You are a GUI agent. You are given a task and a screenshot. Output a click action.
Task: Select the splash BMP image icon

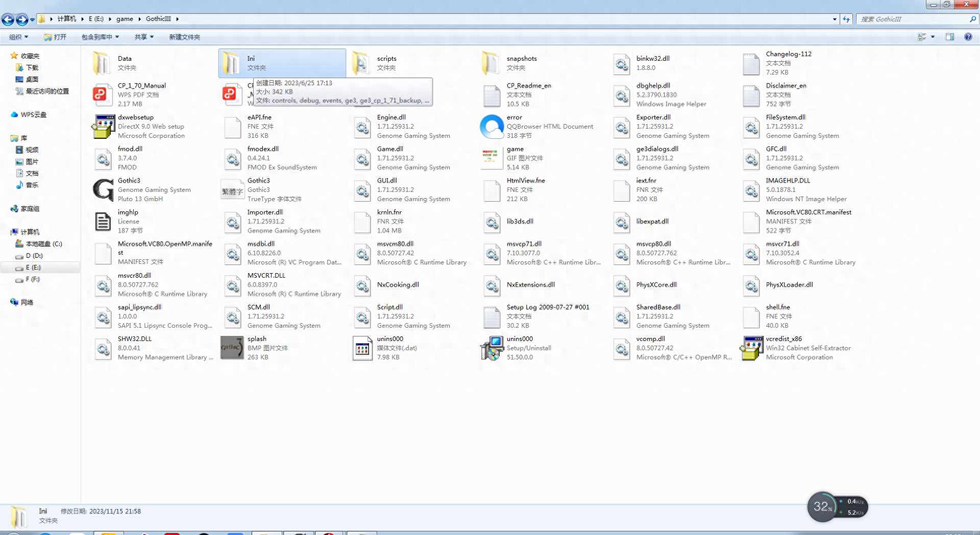[232, 348]
